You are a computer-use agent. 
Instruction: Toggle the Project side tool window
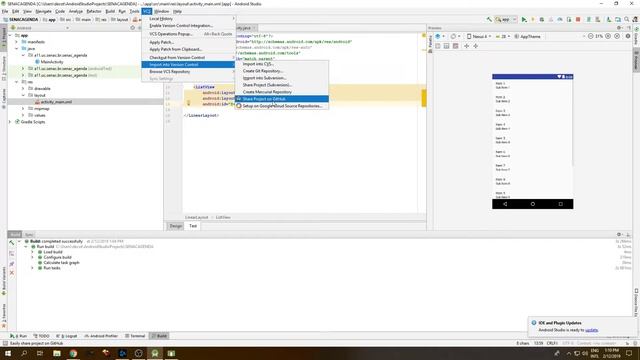[4, 39]
